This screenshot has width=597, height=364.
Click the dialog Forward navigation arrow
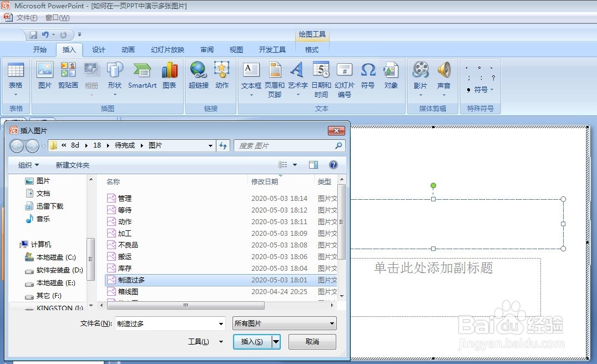coord(32,146)
